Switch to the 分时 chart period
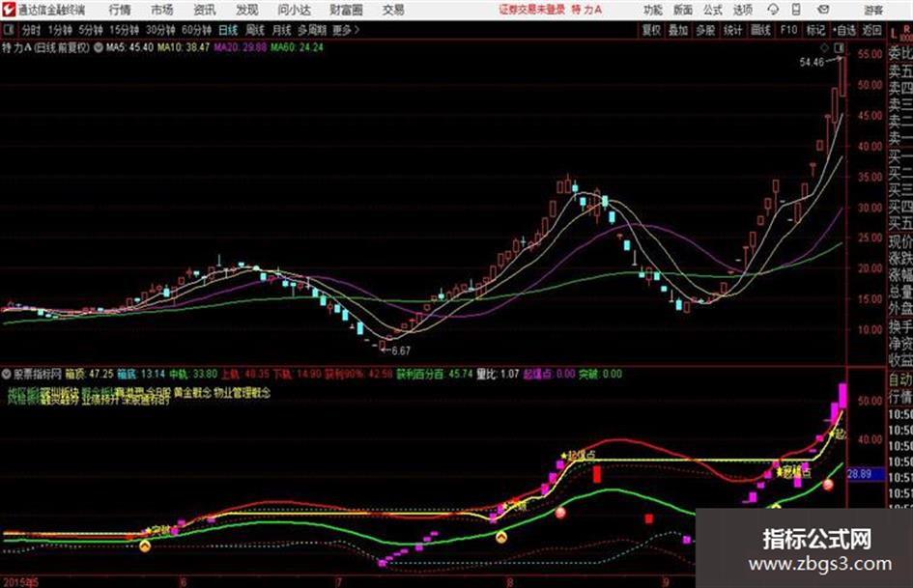 32,30
